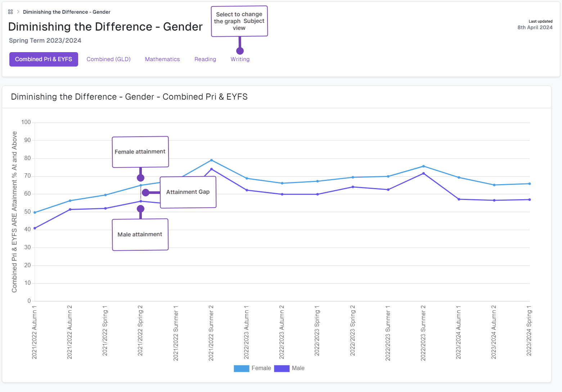The width and height of the screenshot is (562, 392).
Task: Click the Attainment Gap callout box
Action: click(188, 192)
